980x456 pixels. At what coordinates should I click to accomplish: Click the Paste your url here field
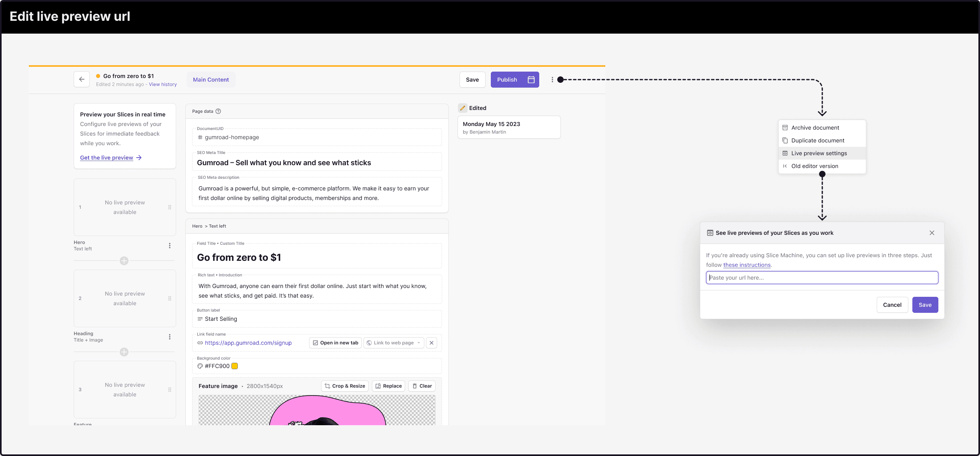(822, 278)
